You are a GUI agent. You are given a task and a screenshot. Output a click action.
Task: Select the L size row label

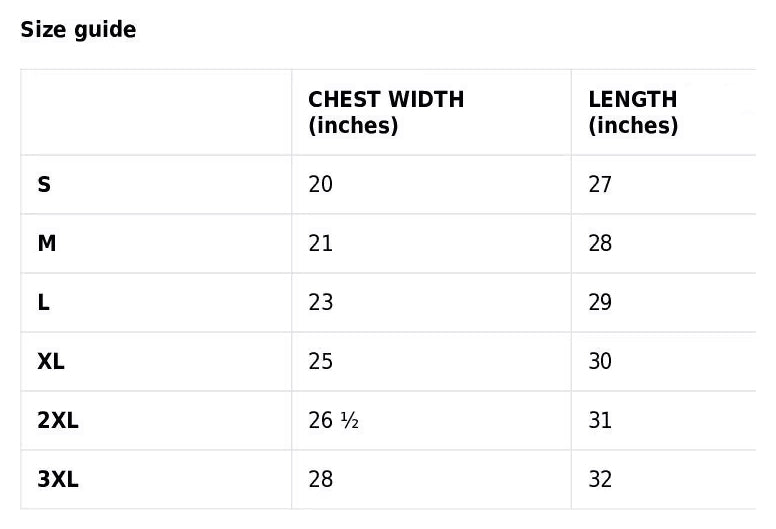(x=44, y=303)
